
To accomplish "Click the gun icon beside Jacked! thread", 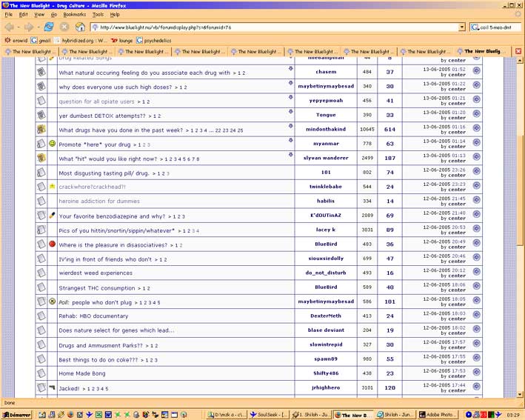I will point(52,387).
